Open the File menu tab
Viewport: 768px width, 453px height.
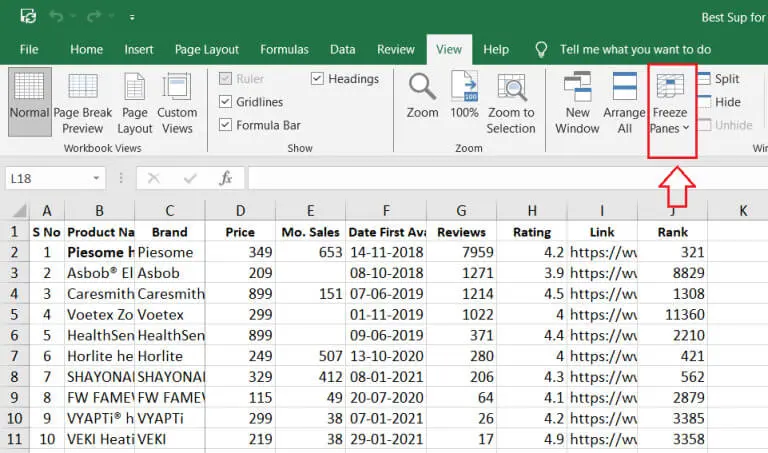29,49
